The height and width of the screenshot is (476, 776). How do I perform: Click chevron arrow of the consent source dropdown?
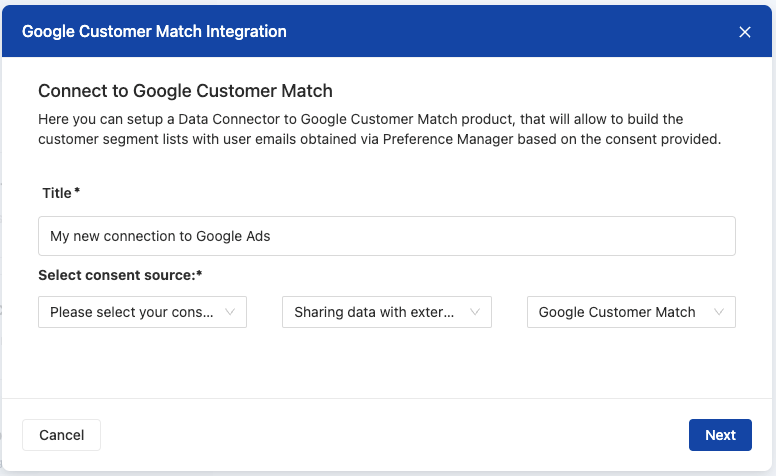230,312
